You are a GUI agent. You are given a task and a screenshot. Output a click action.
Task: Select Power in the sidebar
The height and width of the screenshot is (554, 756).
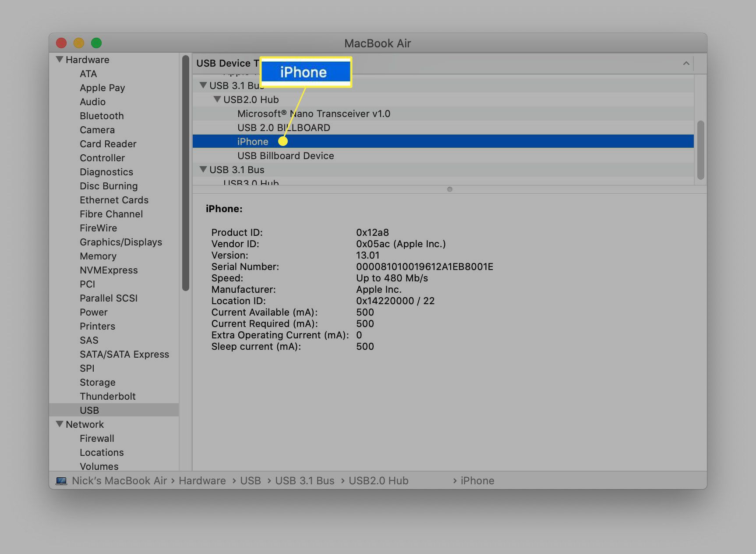click(93, 312)
